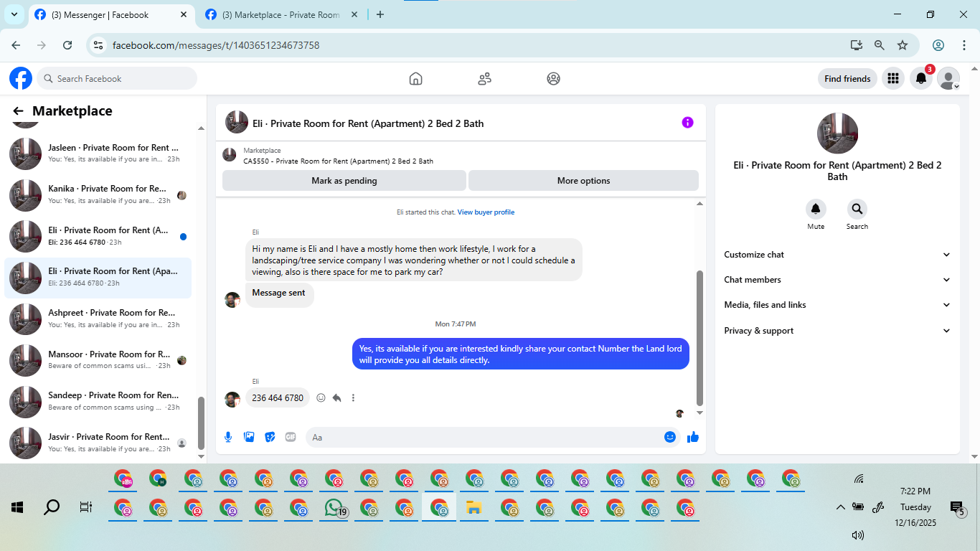Open WhatsApp from the taskbar
This screenshot has width=980, height=551.
[334, 508]
